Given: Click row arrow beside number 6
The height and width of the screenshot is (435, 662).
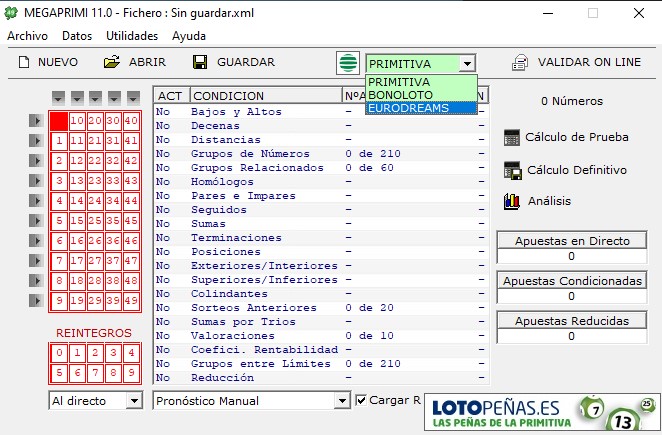Looking at the screenshot, I should (36, 241).
